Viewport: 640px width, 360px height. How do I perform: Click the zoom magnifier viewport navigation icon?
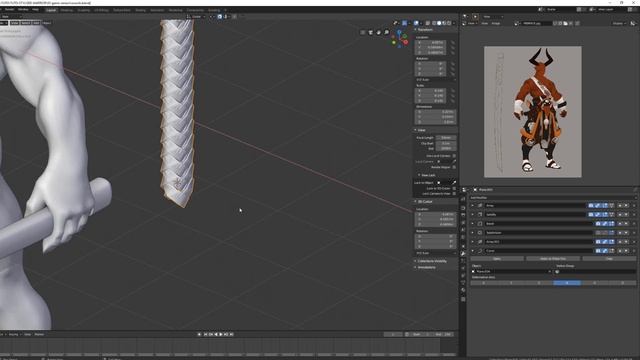(387, 32)
